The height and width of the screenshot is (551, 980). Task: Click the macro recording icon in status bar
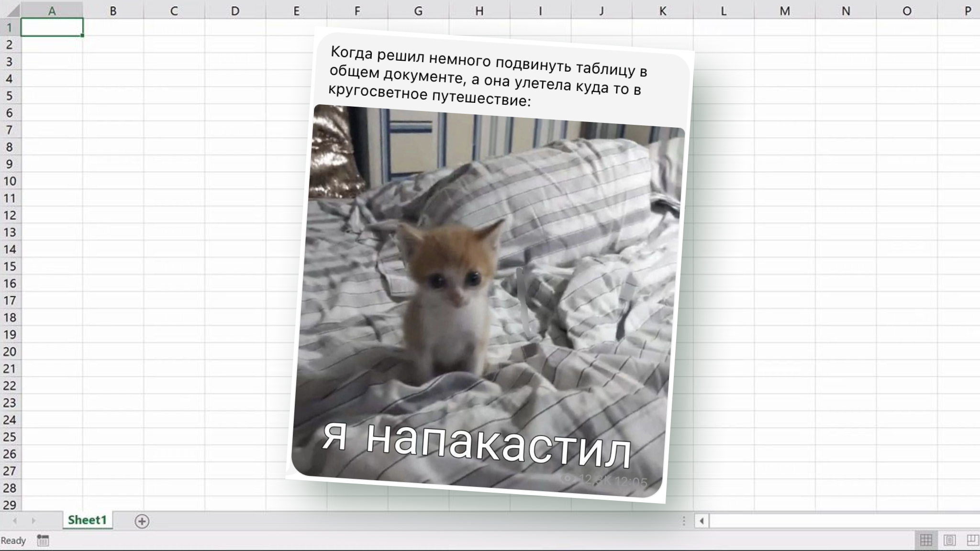tap(43, 540)
